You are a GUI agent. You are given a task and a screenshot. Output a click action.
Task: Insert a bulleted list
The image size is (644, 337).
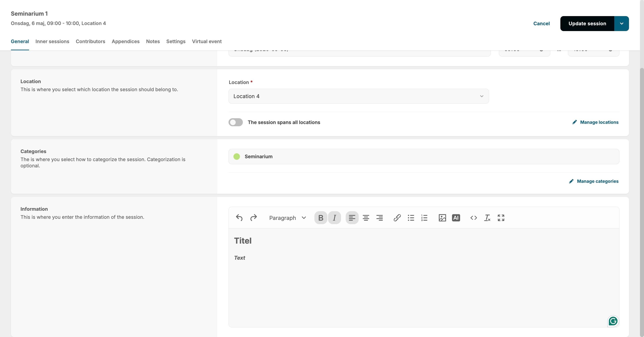pos(411,218)
